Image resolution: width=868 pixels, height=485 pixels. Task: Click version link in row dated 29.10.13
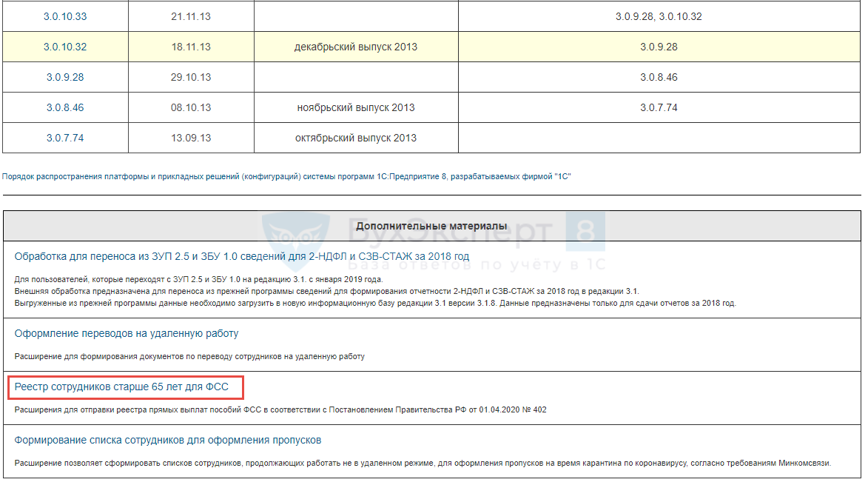coord(65,77)
